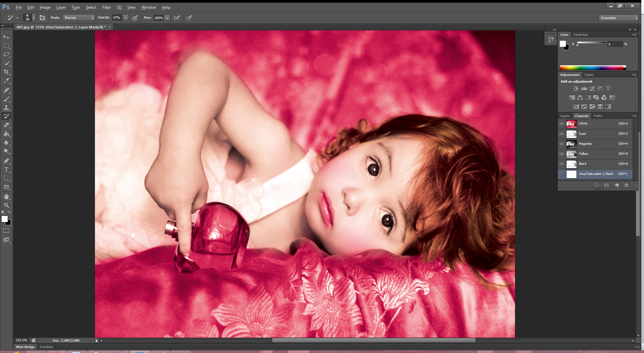This screenshot has width=644, height=353.
Task: Hide the Magenta channel
Action: click(561, 144)
